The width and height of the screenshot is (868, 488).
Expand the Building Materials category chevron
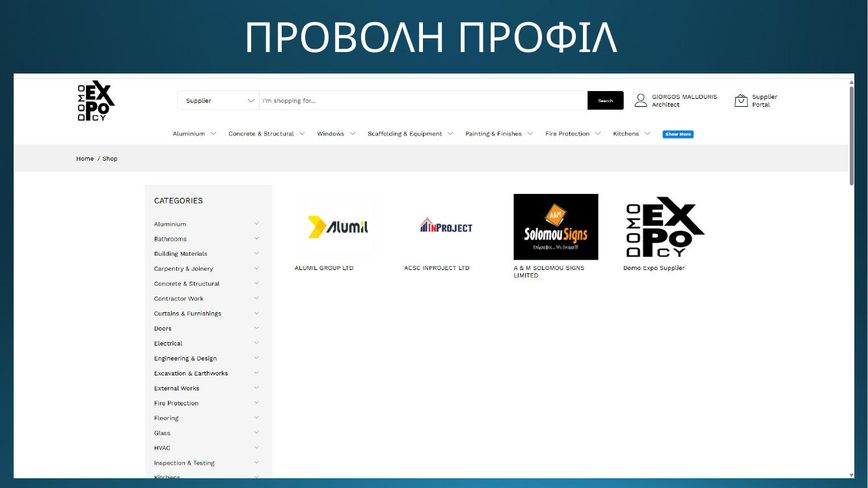(256, 253)
